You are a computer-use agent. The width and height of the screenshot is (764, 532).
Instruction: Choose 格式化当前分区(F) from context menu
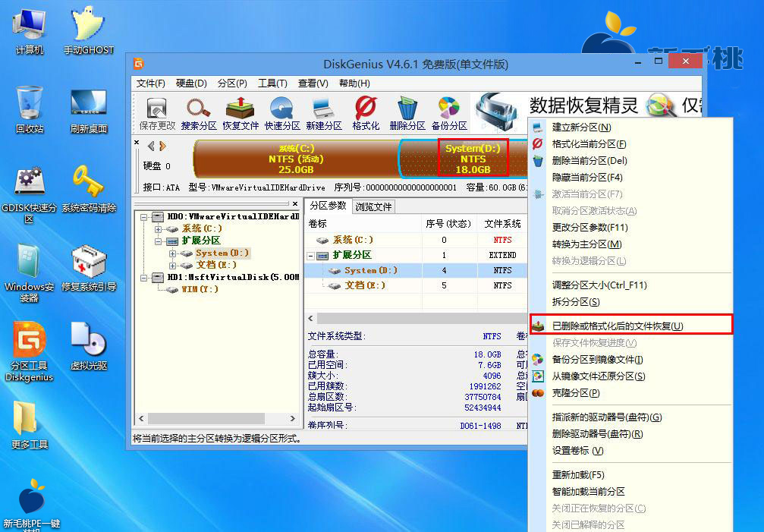(630, 143)
